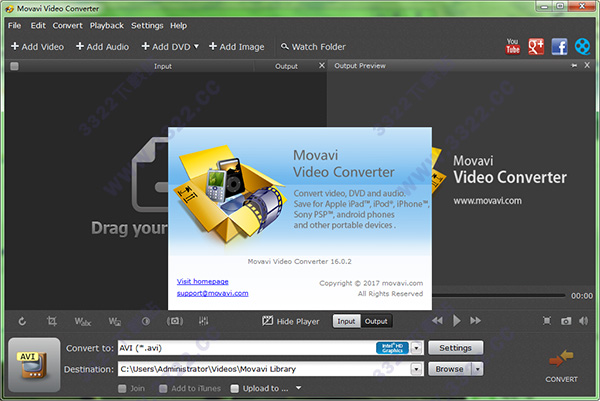Click the www.movavi.com text in preview
The height and width of the screenshot is (401, 600).
[x=488, y=201]
